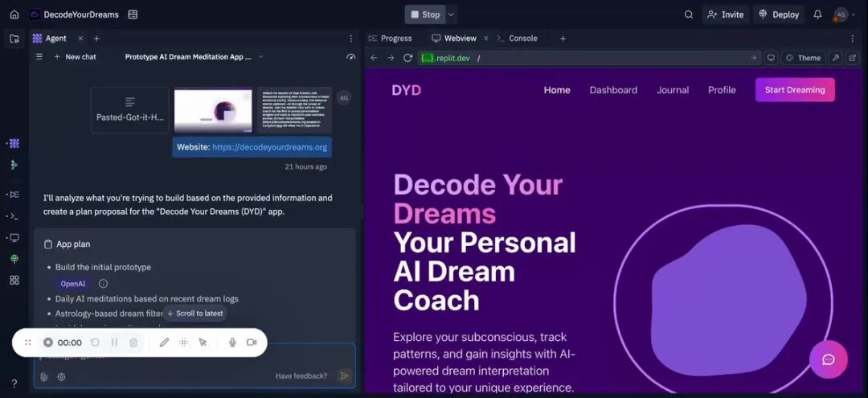Click Have feedback? link

click(x=301, y=375)
